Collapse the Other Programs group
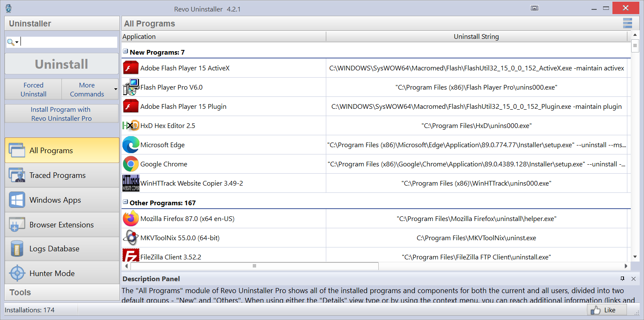Screen dimensions: 644x320 [x=125, y=202]
